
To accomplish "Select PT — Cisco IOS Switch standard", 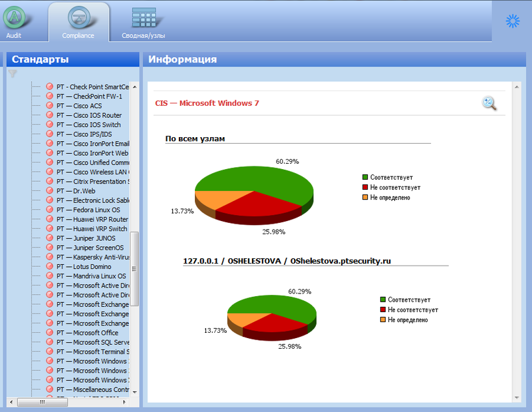I will tap(88, 124).
